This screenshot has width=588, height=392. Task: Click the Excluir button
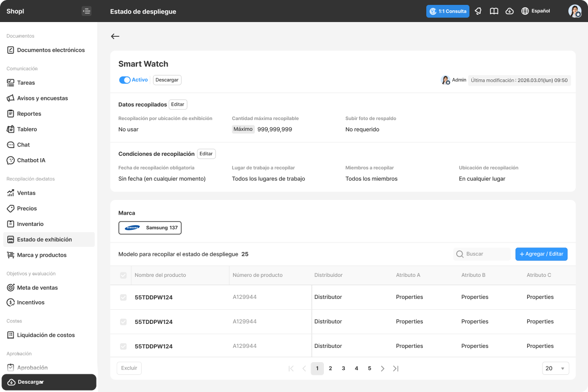coord(129,368)
